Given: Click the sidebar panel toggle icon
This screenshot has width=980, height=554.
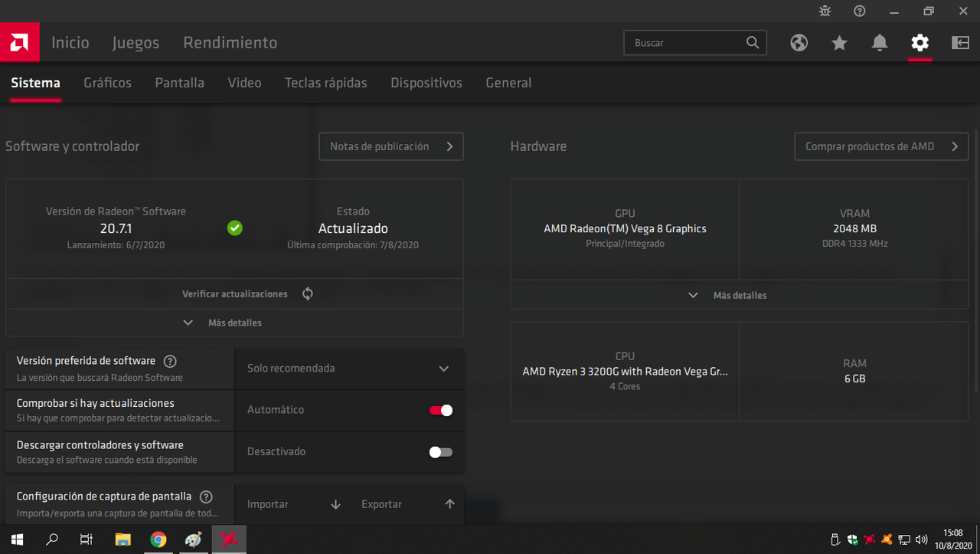Looking at the screenshot, I should click(x=960, y=43).
